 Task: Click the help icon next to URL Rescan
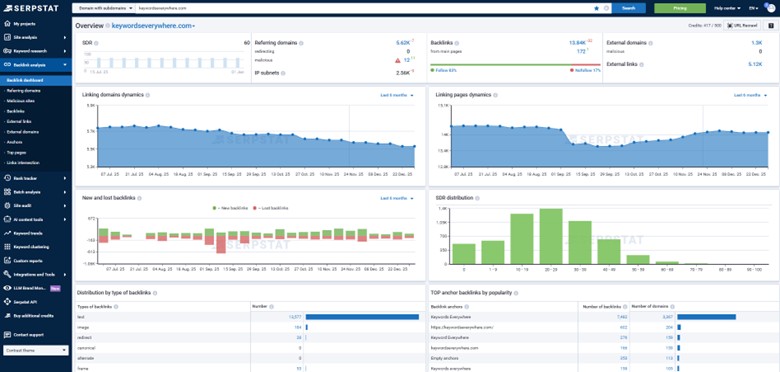point(770,25)
